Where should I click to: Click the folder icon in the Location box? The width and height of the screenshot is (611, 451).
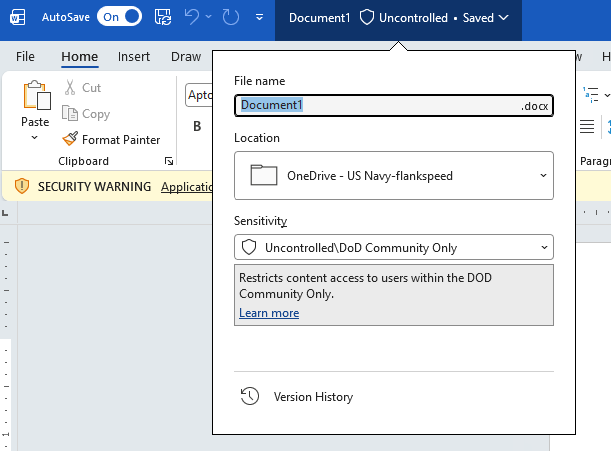click(264, 175)
